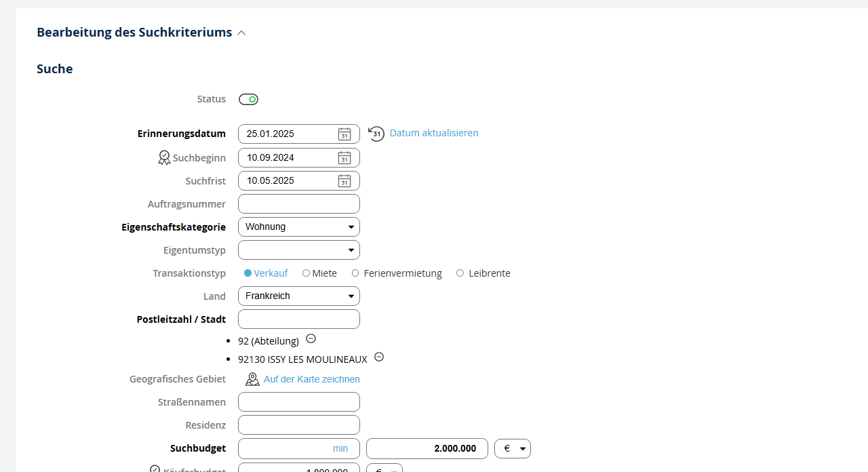
Task: Select the Miete radio button
Action: point(307,273)
